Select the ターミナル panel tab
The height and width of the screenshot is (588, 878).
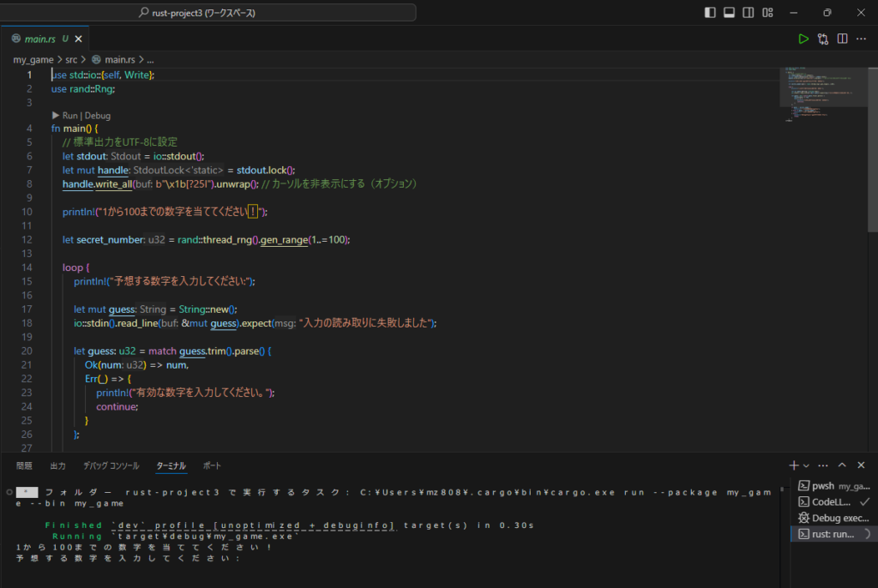[171, 465]
